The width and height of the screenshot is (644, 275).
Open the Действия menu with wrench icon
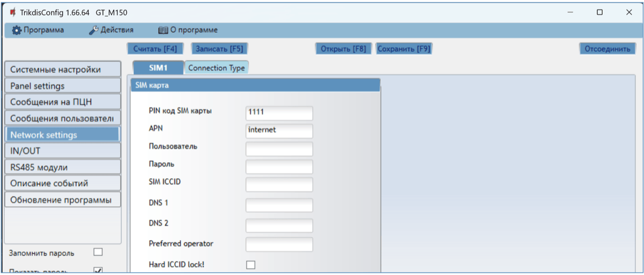(111, 30)
